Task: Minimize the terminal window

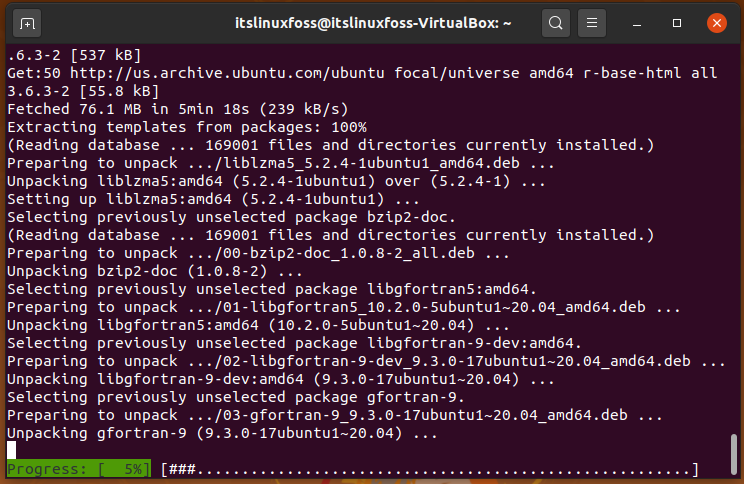Action: tap(637, 23)
